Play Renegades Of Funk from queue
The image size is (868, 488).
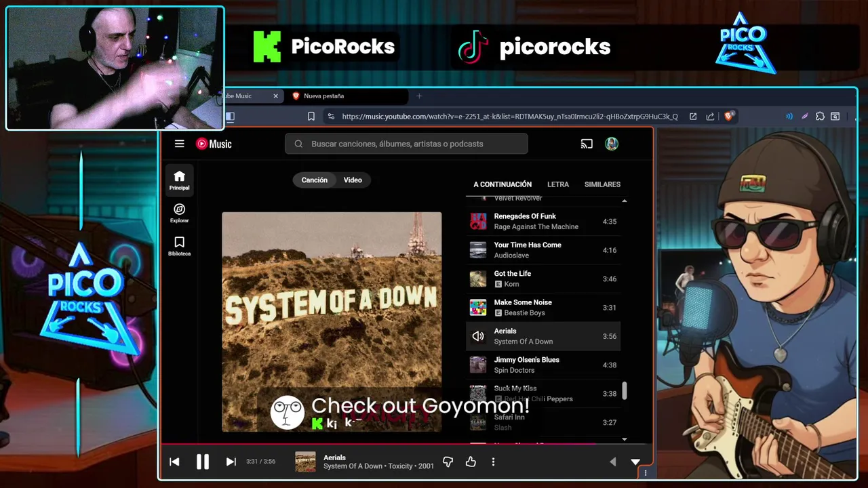pos(543,222)
